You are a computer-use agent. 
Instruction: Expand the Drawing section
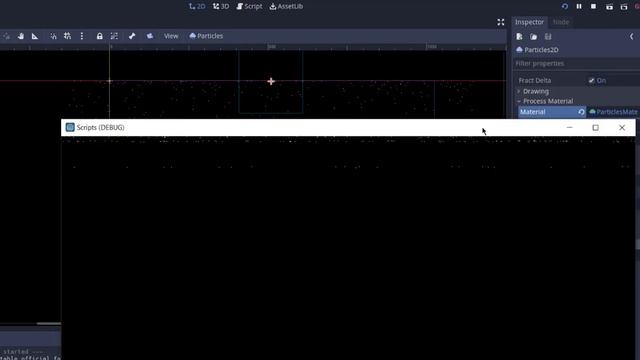[536, 91]
